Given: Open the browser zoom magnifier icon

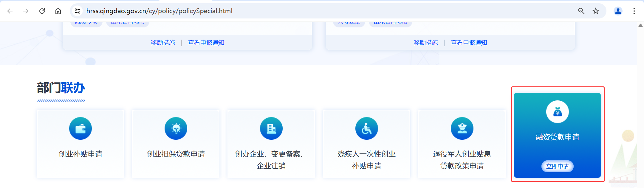Looking at the screenshot, I should click(x=581, y=11).
